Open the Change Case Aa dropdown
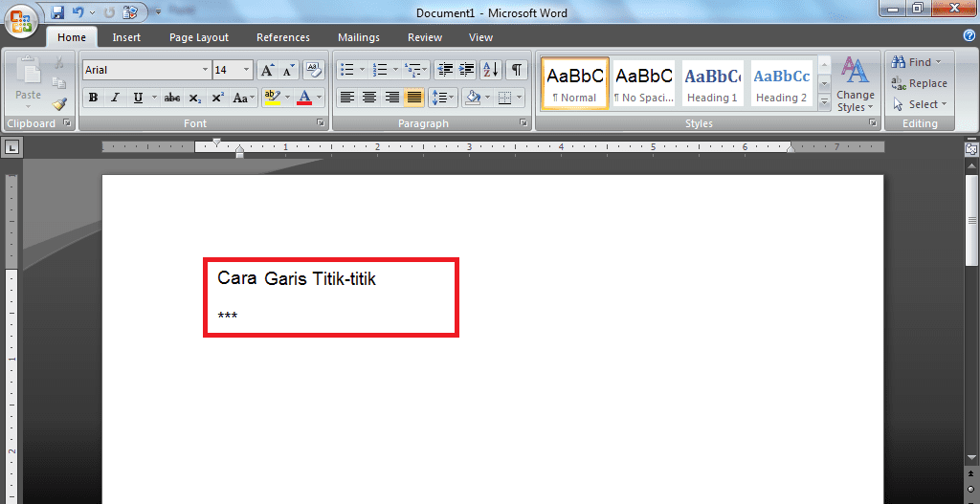 [x=244, y=98]
